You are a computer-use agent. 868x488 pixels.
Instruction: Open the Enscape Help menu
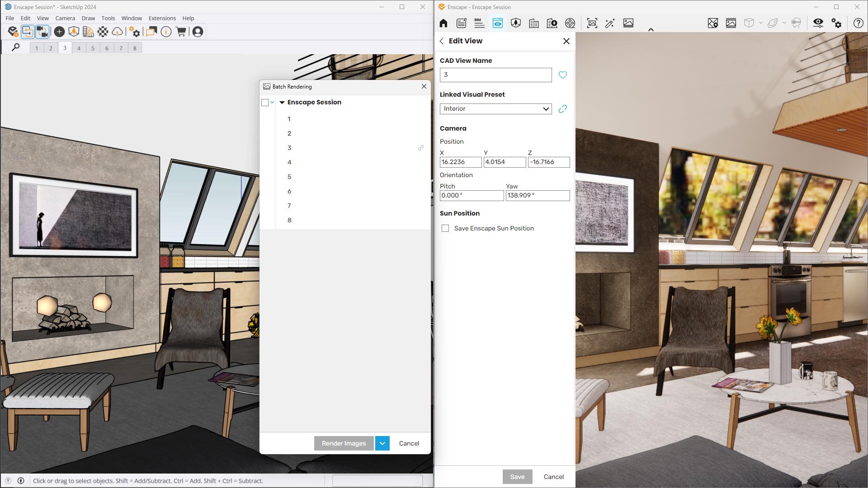(858, 23)
